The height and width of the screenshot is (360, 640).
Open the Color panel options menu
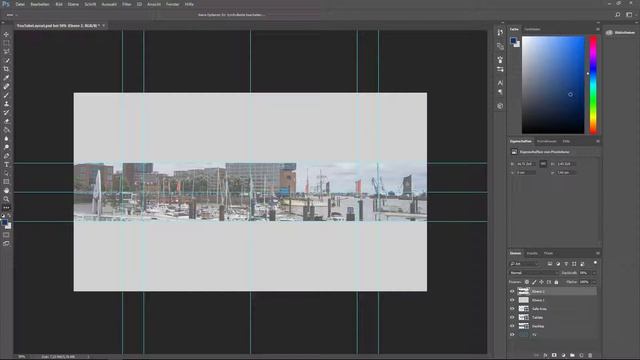[598, 29]
